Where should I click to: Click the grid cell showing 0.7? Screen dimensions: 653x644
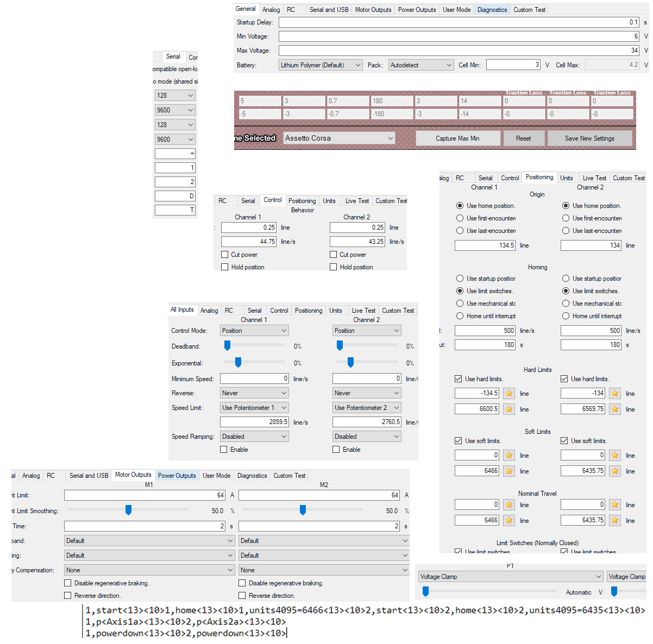click(x=348, y=101)
